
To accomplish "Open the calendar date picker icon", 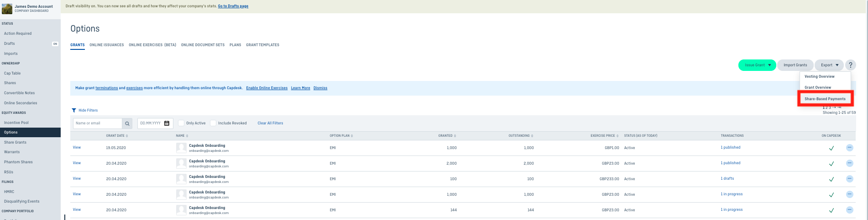I will coord(167,123).
